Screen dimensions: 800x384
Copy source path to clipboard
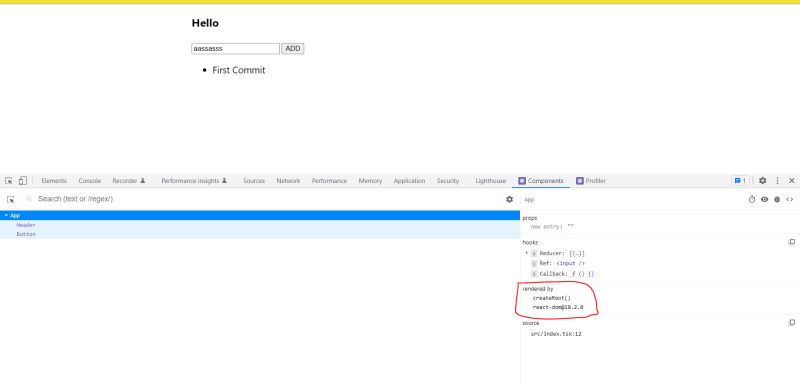pos(792,323)
